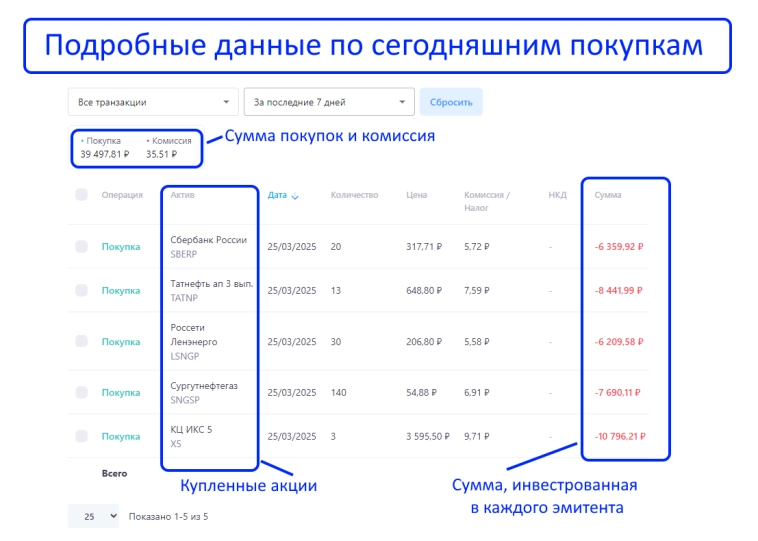This screenshot has height=541, width=758.
Task: Click the sort arrow next to Дата
Action: tap(295, 196)
